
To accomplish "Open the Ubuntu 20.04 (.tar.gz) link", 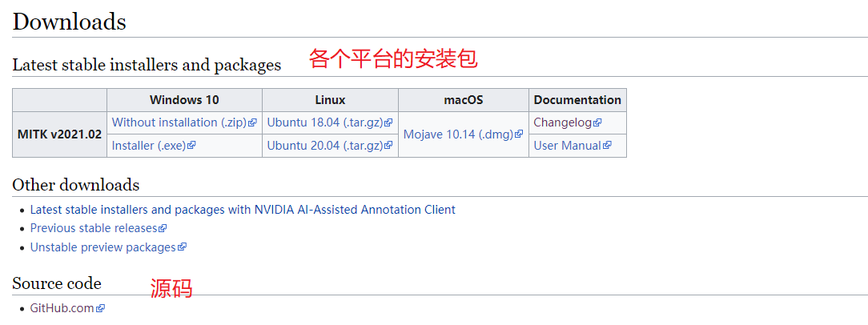I will pyautogui.click(x=325, y=146).
